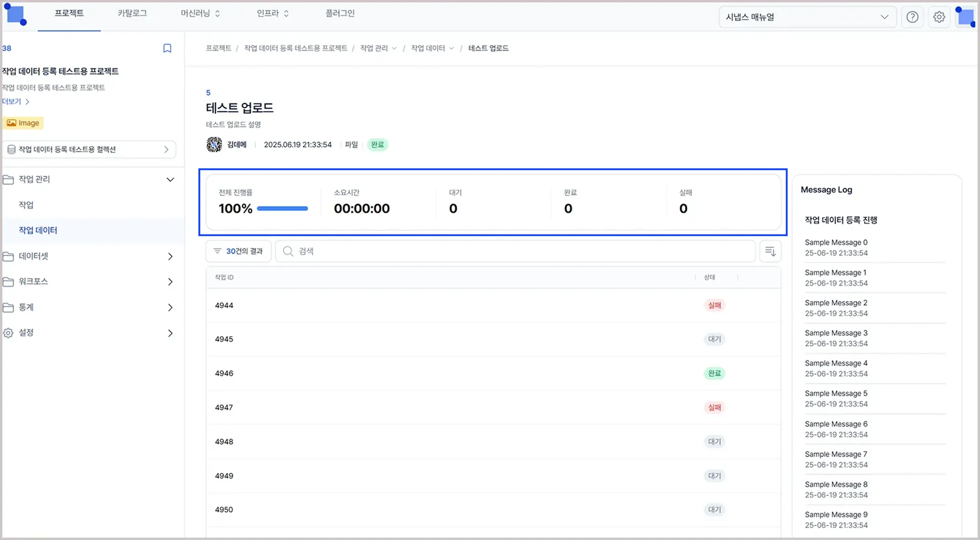Click the 30건의 결과 filter button
Image resolution: width=980 pixels, height=540 pixels.
click(x=238, y=251)
